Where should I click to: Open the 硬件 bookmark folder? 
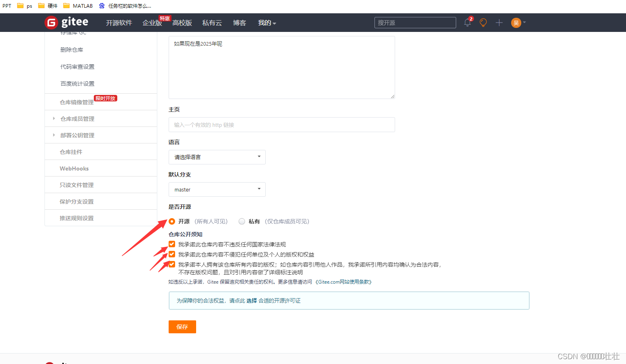pos(48,6)
